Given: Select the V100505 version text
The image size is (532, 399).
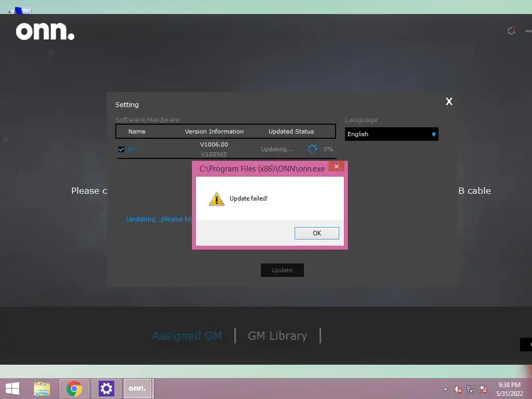Looking at the screenshot, I should (214, 154).
